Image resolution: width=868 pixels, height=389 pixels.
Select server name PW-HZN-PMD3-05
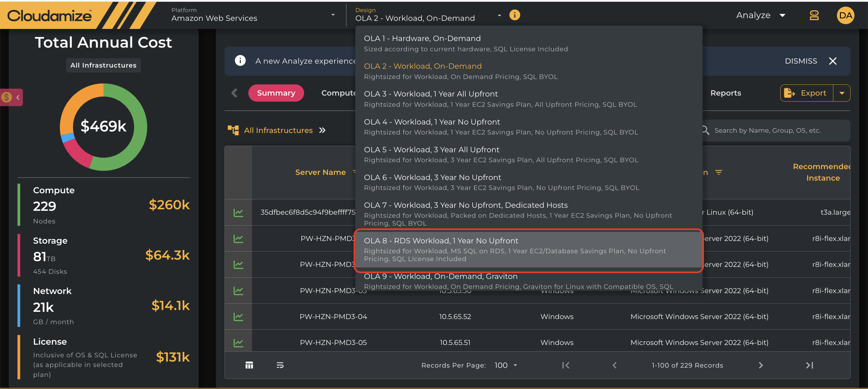(333, 343)
